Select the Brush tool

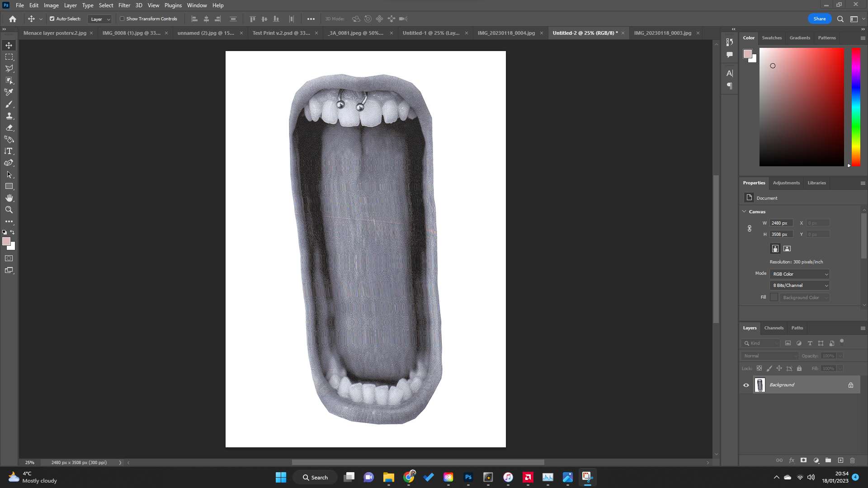point(9,104)
